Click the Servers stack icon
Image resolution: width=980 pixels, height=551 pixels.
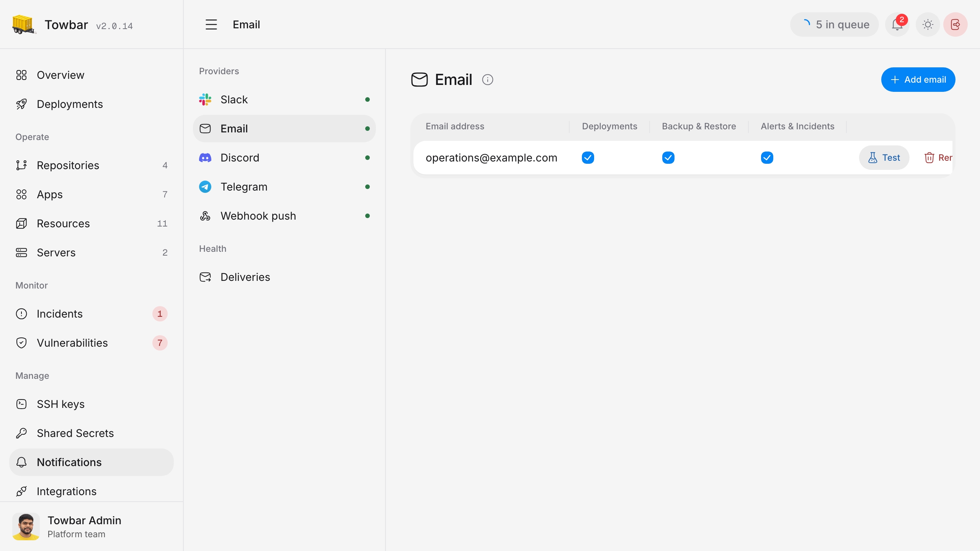21,253
